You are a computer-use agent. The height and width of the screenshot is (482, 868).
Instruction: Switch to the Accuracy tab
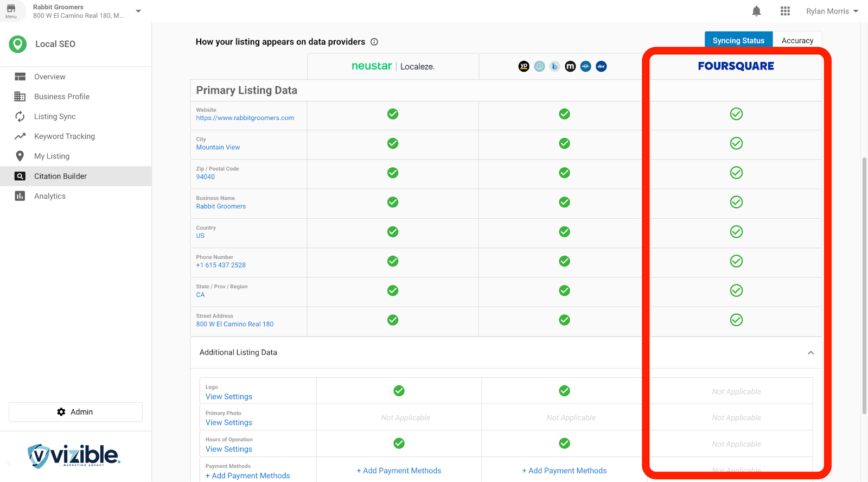[797, 41]
